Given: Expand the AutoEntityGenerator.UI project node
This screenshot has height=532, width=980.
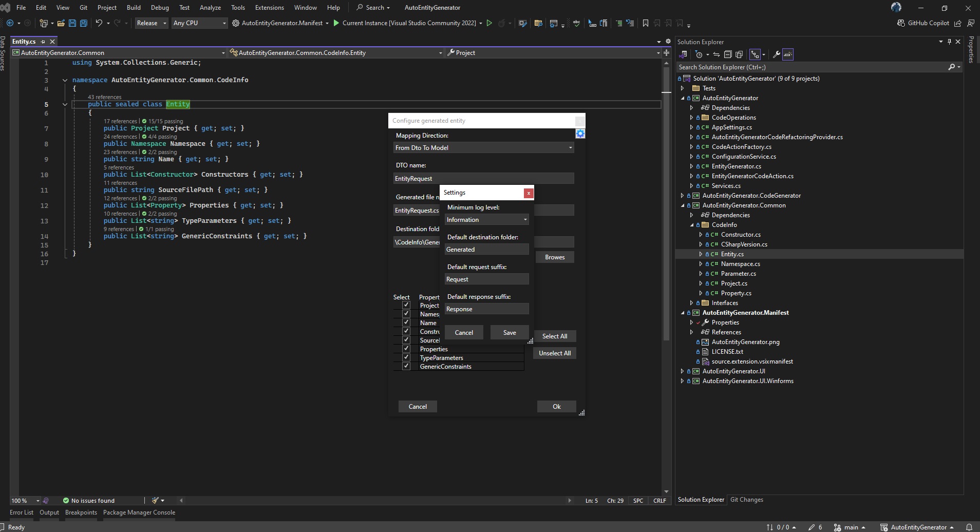Looking at the screenshot, I should point(683,371).
